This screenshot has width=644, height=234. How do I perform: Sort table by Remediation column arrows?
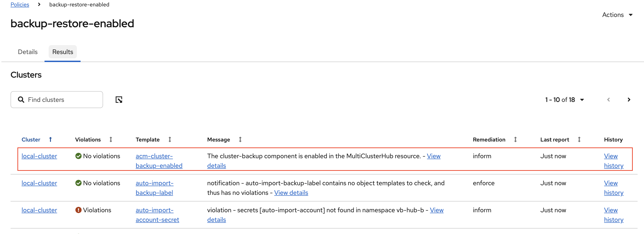[515, 139]
